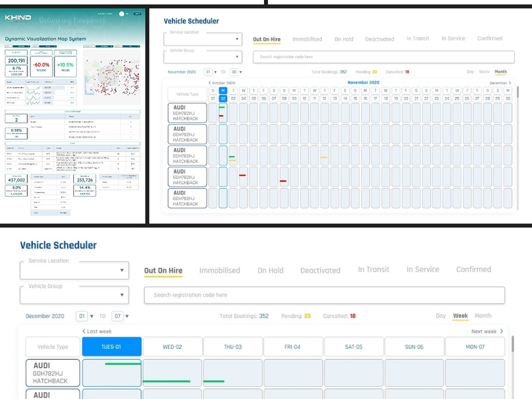
Task: Expand the end day 30 dropdown beside November 2020
Action: [x=236, y=72]
